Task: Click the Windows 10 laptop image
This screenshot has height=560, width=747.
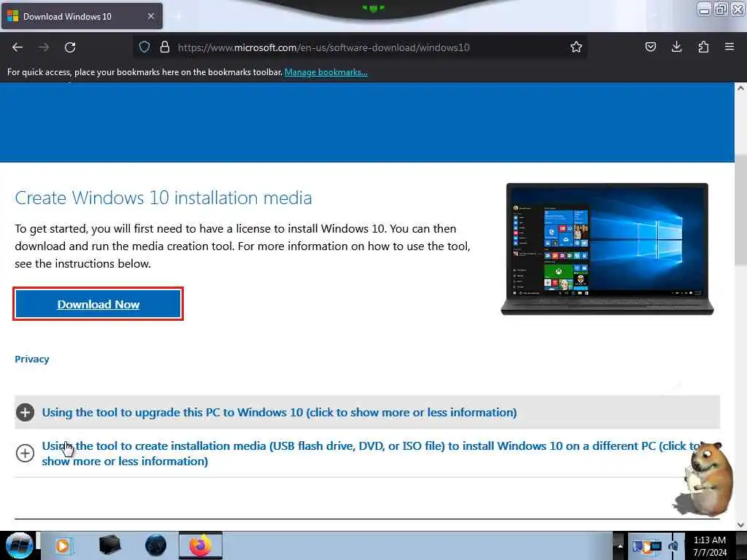Action: pos(607,249)
